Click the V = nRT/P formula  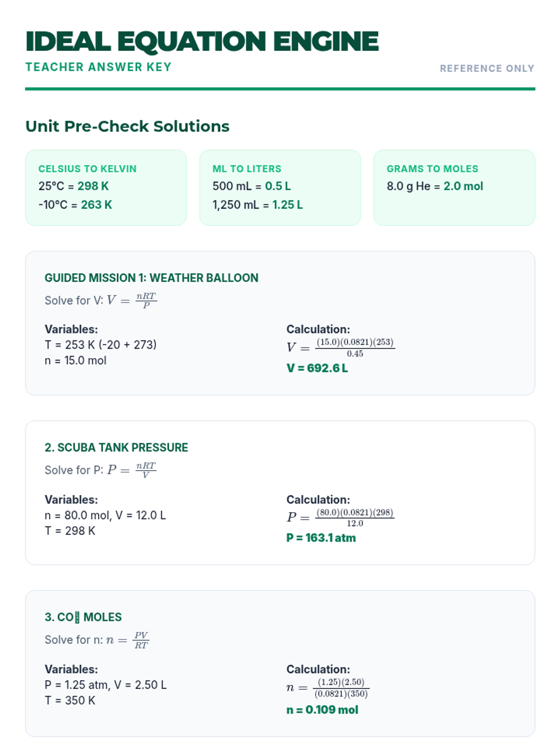pyautogui.click(x=132, y=300)
